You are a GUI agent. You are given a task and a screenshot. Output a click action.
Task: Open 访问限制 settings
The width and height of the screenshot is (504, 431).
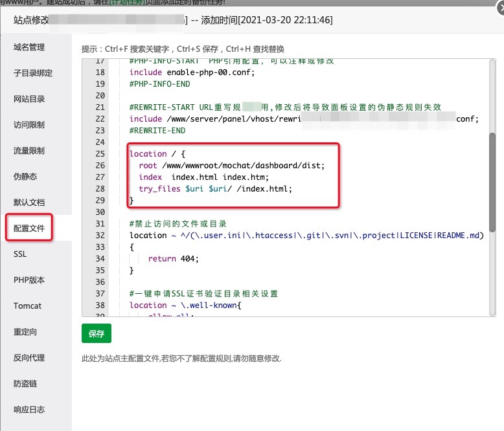coord(29,125)
